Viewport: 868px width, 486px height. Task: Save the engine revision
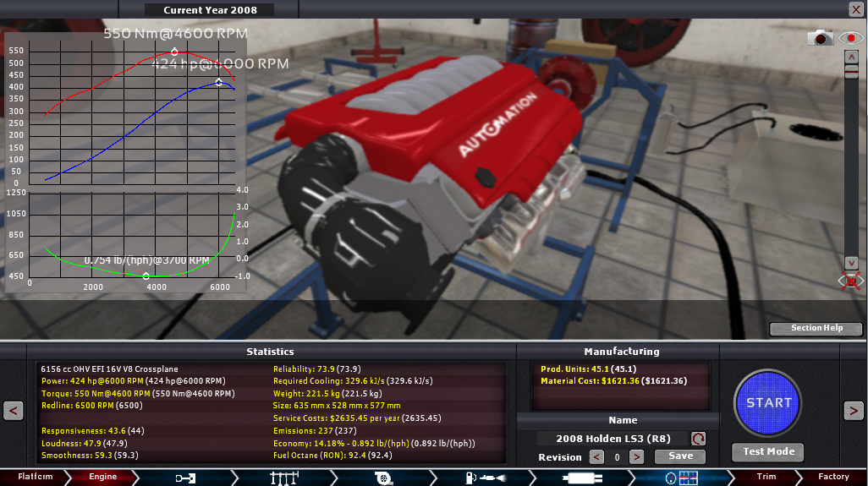coord(680,456)
